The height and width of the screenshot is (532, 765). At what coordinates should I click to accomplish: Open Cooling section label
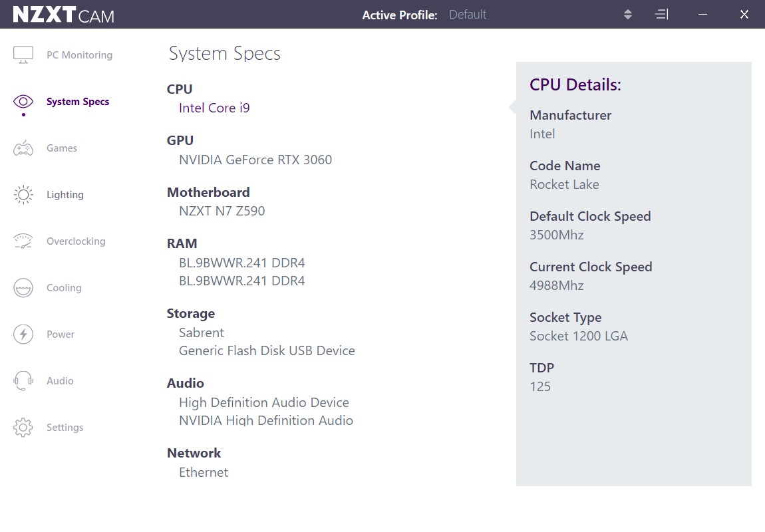click(x=64, y=288)
